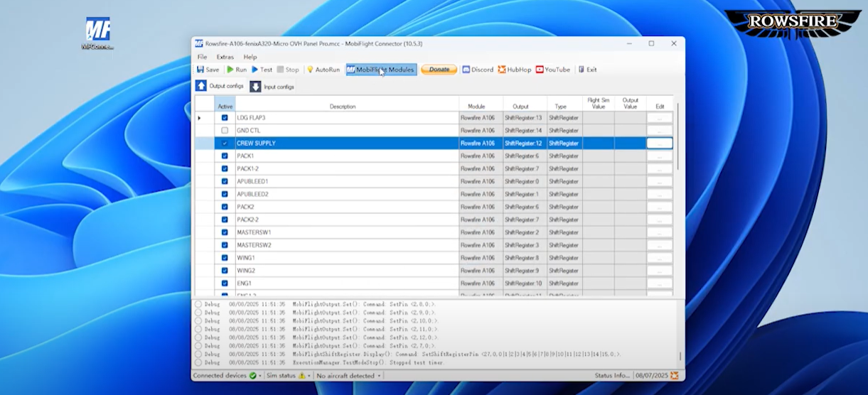
Task: Toggle Active checkbox for WING2
Action: click(225, 271)
